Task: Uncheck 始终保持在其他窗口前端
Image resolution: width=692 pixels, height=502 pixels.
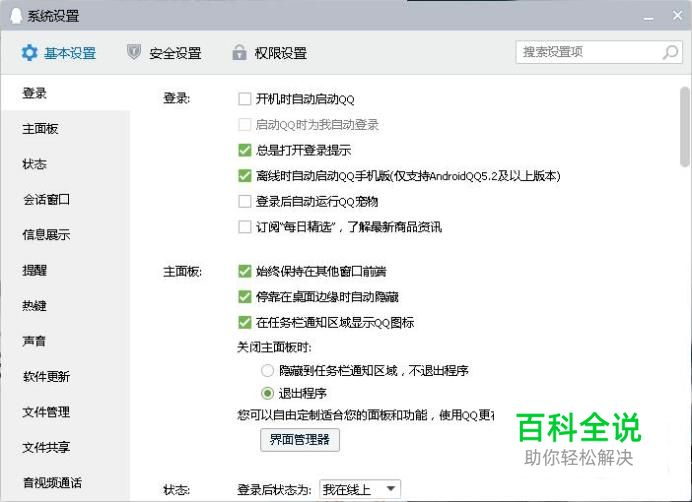Action: pyautogui.click(x=244, y=271)
